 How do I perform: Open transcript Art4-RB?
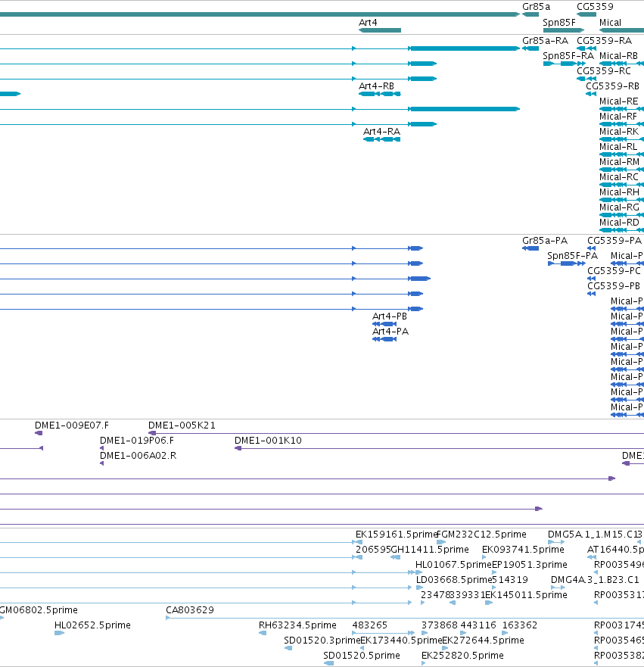coord(380,94)
